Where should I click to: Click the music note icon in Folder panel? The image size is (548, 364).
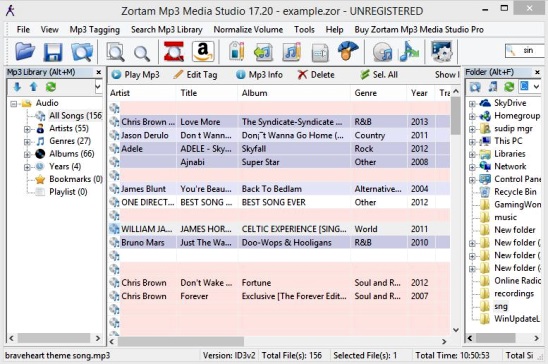pos(492,86)
